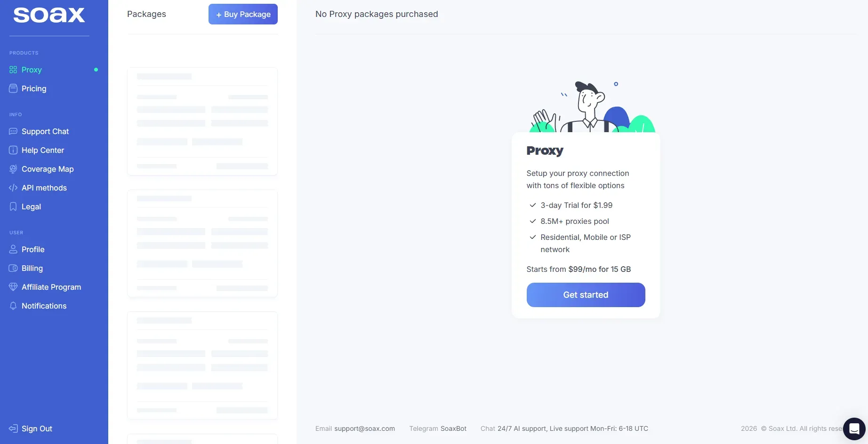Click the Support Chat bubble icon
Screen dimensions: 868x444
pyautogui.click(x=13, y=132)
